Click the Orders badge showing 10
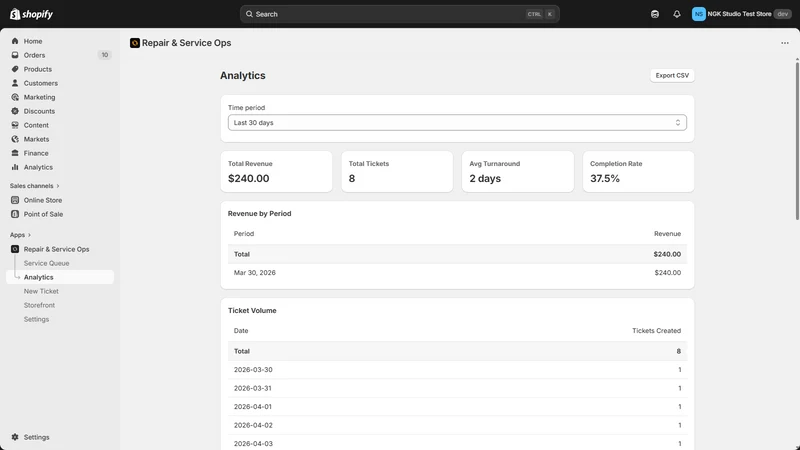 105,55
